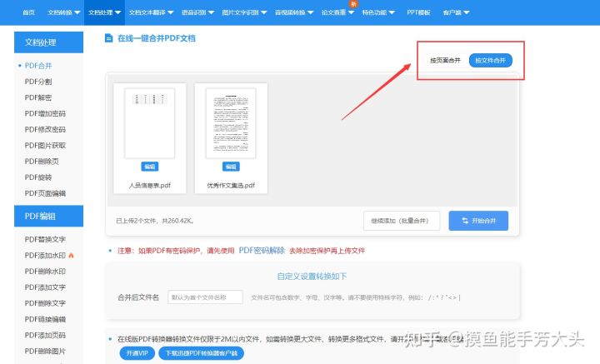
Task: Open PDF增加密码 in the sidebar
Action: pos(45,113)
